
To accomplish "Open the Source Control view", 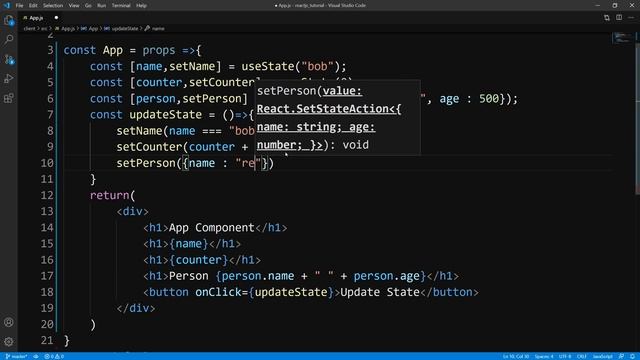I will [9, 60].
